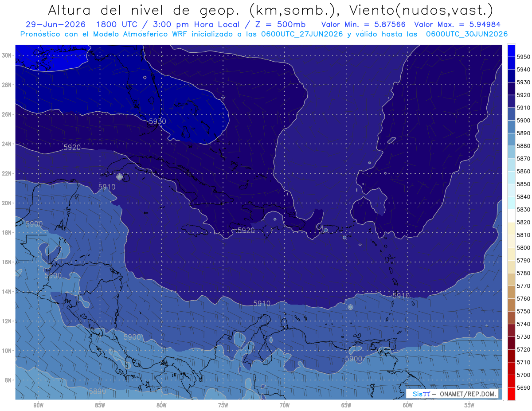Click the '1800 UTC' time text
Image resolution: width=532 pixels, height=411 pixels.
point(118,24)
